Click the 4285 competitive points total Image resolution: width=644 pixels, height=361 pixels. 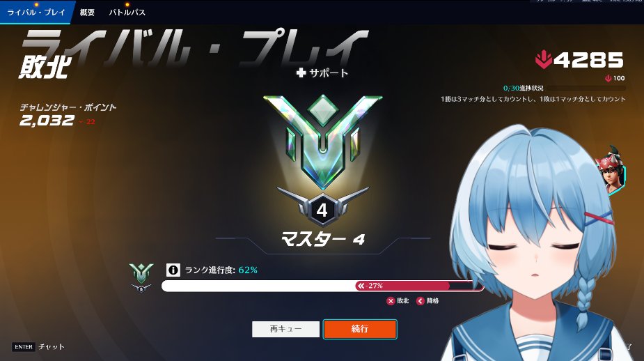588,60
